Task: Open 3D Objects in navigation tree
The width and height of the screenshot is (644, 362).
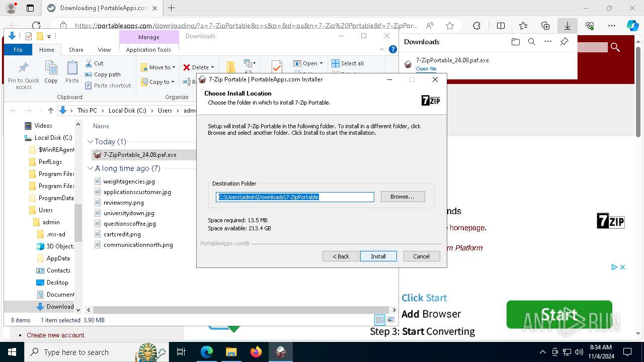Action: pos(60,246)
